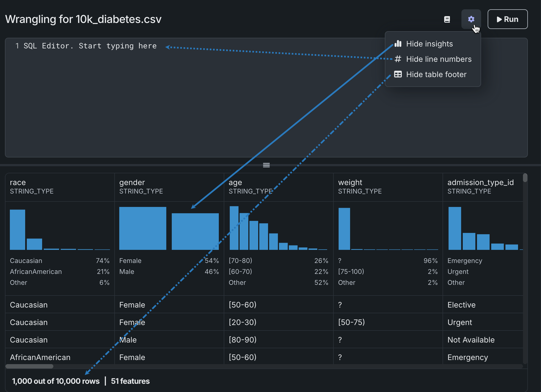Click the tallest bar in weight histogram
Image resolution: width=541 pixels, height=392 pixels.
coord(344,229)
